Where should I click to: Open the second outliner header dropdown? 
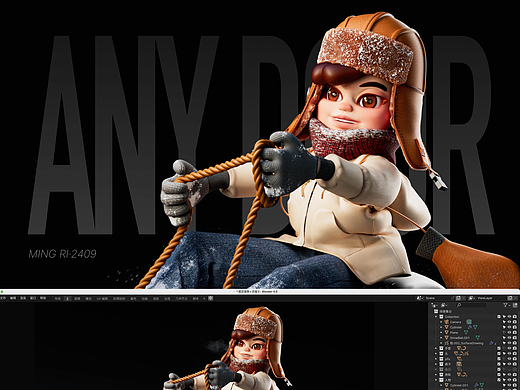(x=444, y=305)
